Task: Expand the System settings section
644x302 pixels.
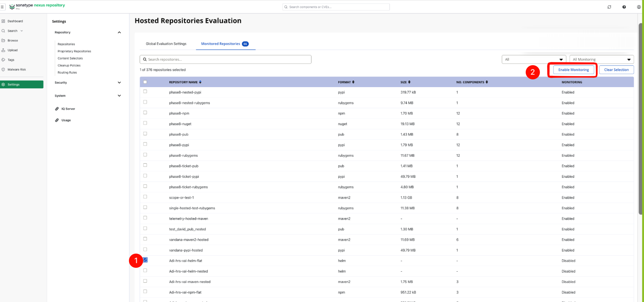Action: 119,96
